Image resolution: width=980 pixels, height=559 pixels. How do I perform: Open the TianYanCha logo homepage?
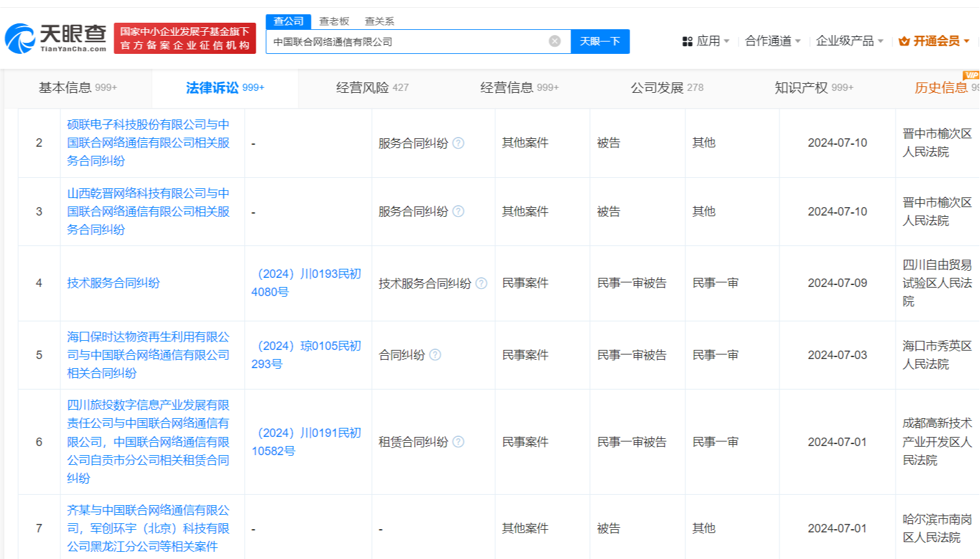click(x=56, y=38)
